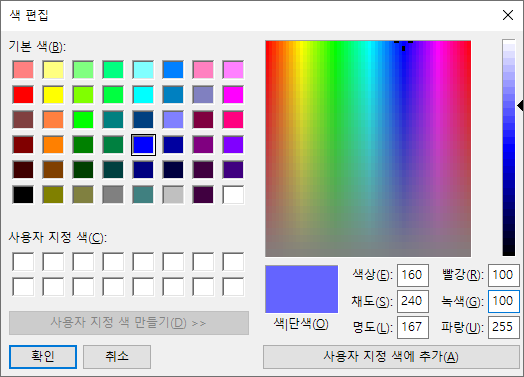524x377 pixels.
Task: Click the 녹색 green value field
Action: (x=504, y=301)
